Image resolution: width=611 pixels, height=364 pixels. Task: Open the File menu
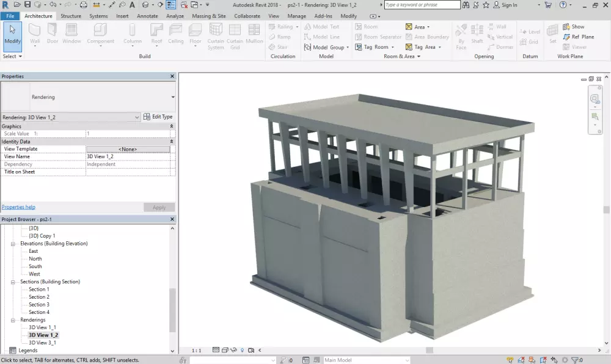pyautogui.click(x=10, y=16)
